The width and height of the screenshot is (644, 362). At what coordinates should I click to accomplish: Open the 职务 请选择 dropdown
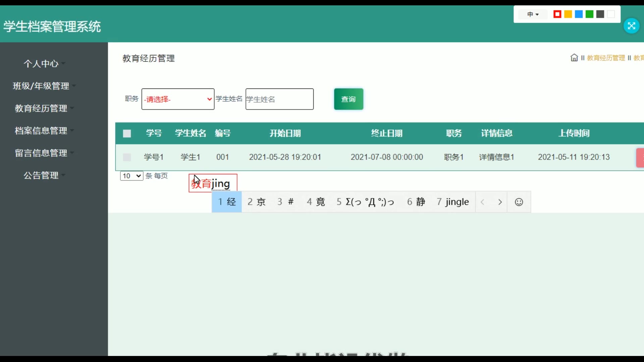(x=178, y=99)
